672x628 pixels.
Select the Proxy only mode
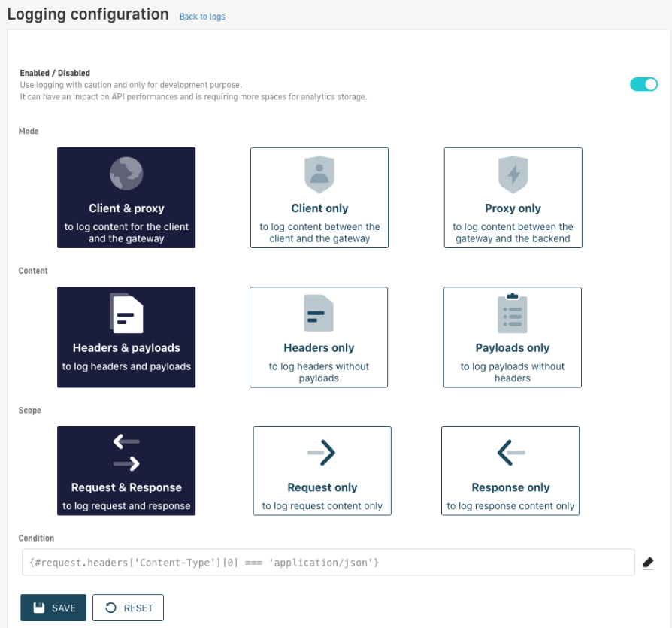click(x=513, y=198)
